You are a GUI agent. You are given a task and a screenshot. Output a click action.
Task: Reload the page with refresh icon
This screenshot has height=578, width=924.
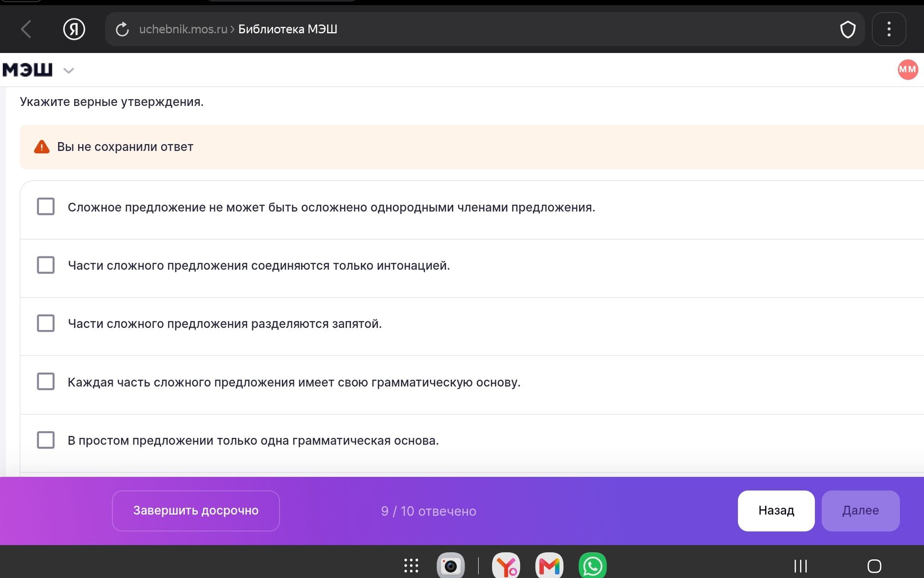122,29
